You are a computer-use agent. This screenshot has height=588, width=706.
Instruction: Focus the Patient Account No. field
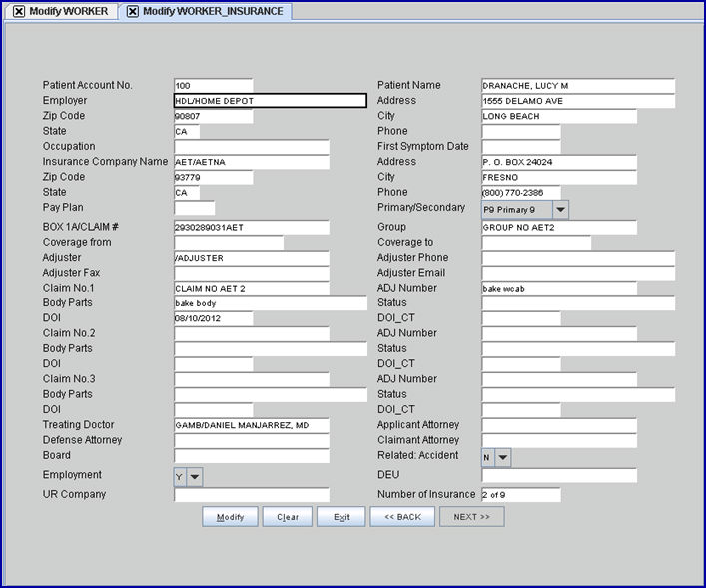214,86
